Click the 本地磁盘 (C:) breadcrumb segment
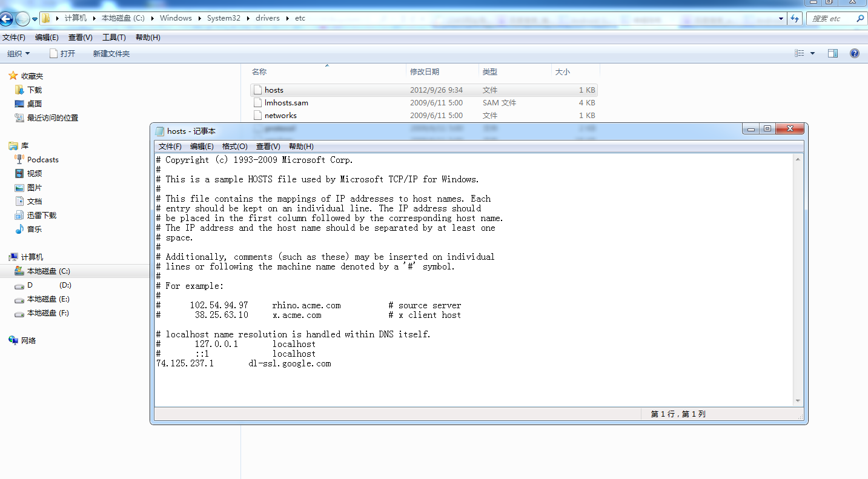Screen dimensions: 868x479 coord(123,18)
